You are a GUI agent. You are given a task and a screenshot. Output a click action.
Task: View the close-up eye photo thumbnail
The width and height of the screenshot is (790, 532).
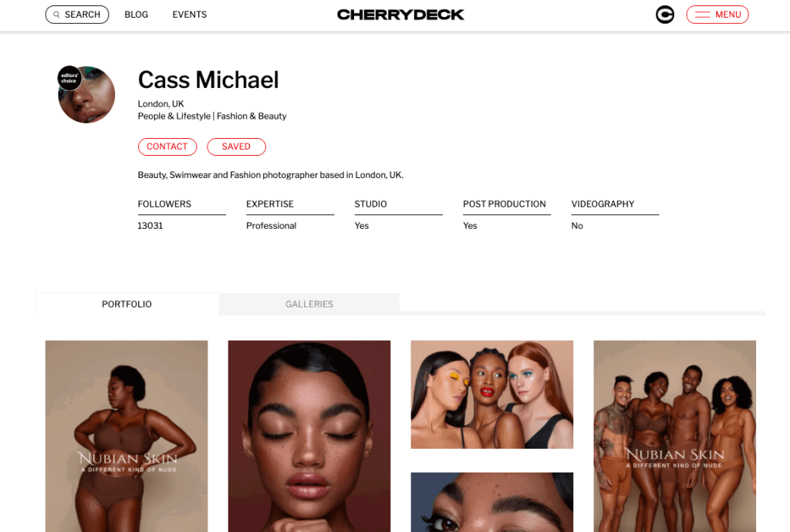pos(491,502)
